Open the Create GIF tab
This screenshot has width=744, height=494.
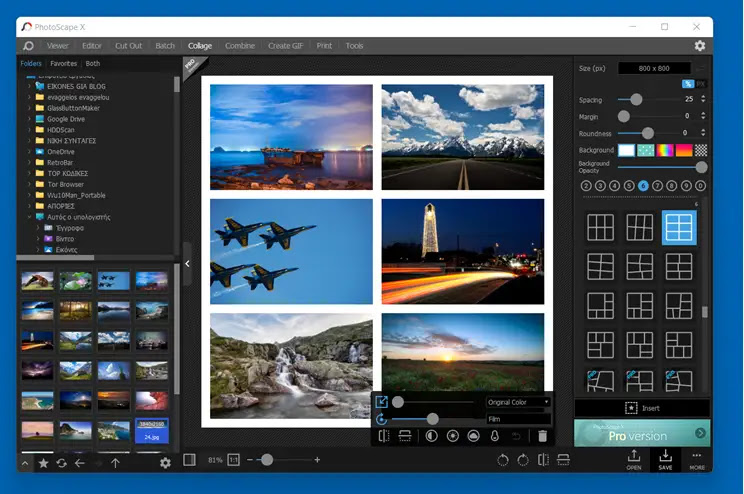pyautogui.click(x=285, y=46)
